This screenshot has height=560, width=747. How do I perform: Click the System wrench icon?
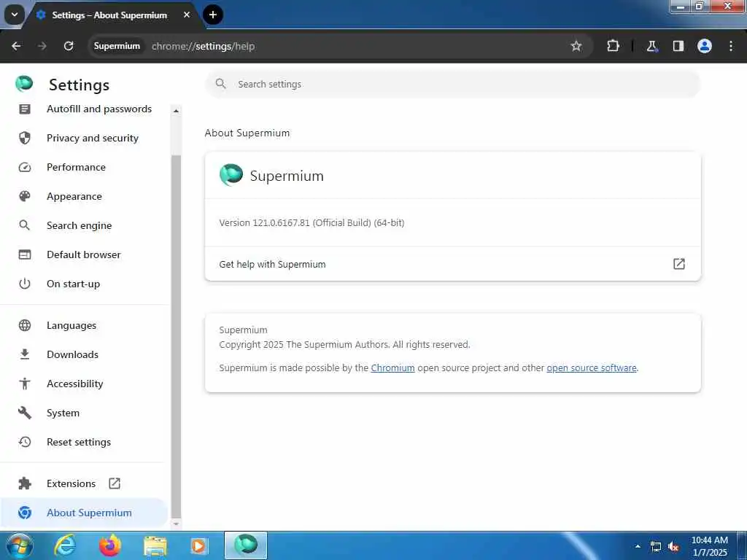(x=24, y=413)
